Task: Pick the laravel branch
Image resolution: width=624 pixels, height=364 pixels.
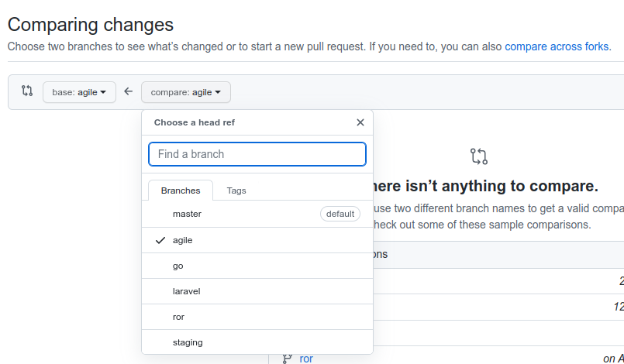Action: 187,291
